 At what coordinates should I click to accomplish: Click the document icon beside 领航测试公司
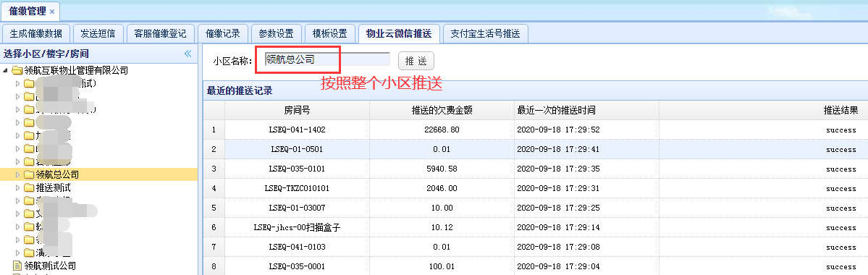point(17,266)
